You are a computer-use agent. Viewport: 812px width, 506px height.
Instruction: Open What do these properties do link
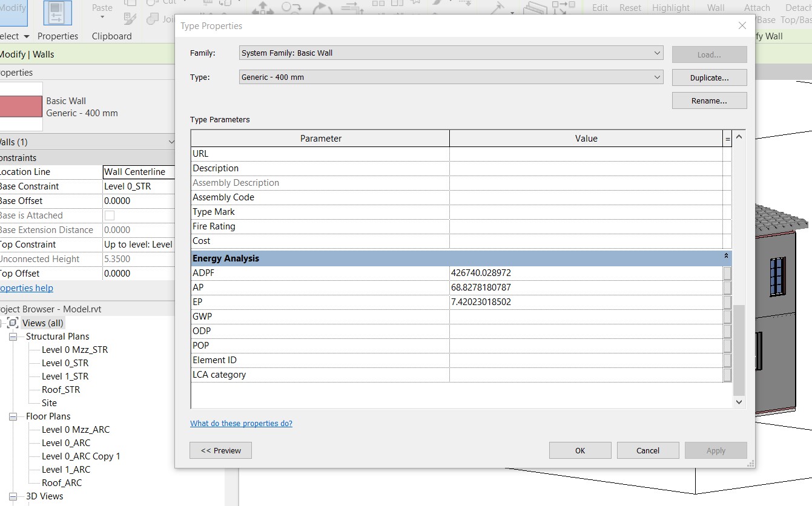click(241, 424)
